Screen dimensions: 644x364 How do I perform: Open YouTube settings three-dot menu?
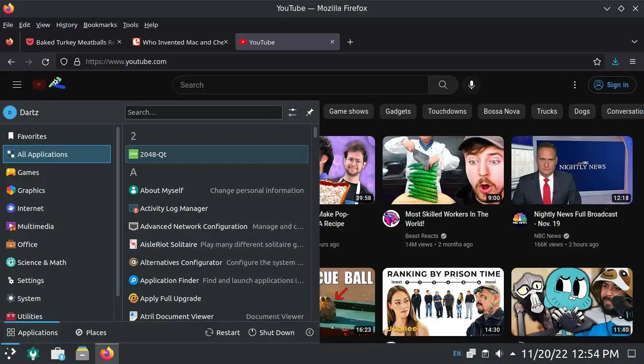tap(575, 85)
